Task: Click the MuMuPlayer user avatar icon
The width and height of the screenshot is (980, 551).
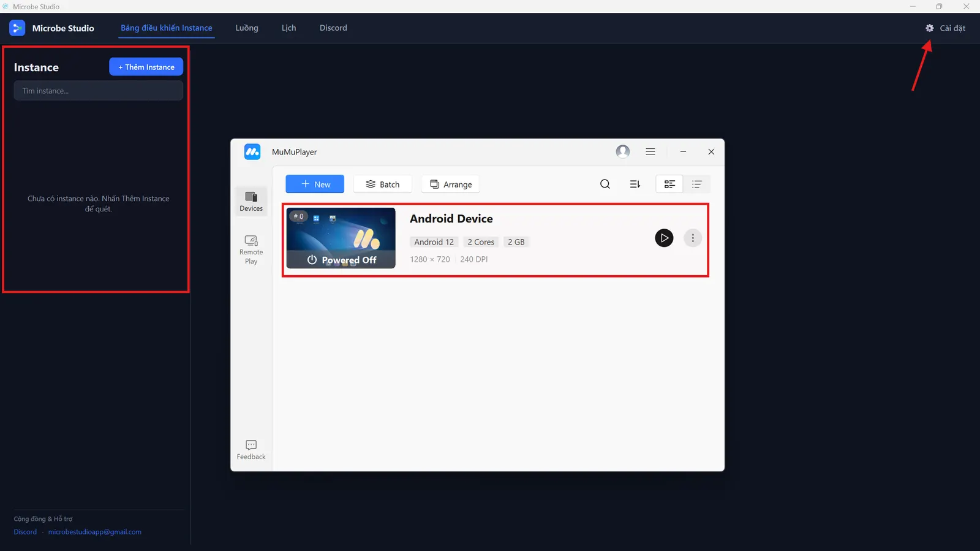Action: (x=623, y=151)
